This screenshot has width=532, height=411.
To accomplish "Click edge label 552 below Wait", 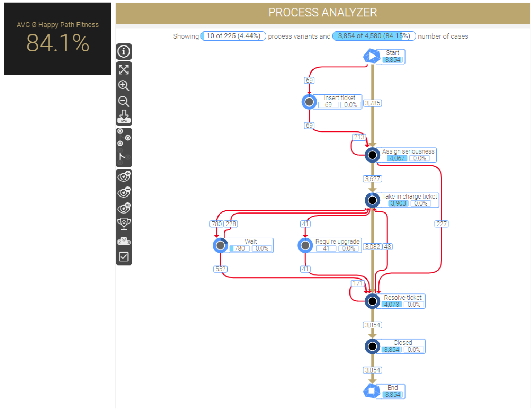I will (220, 269).
